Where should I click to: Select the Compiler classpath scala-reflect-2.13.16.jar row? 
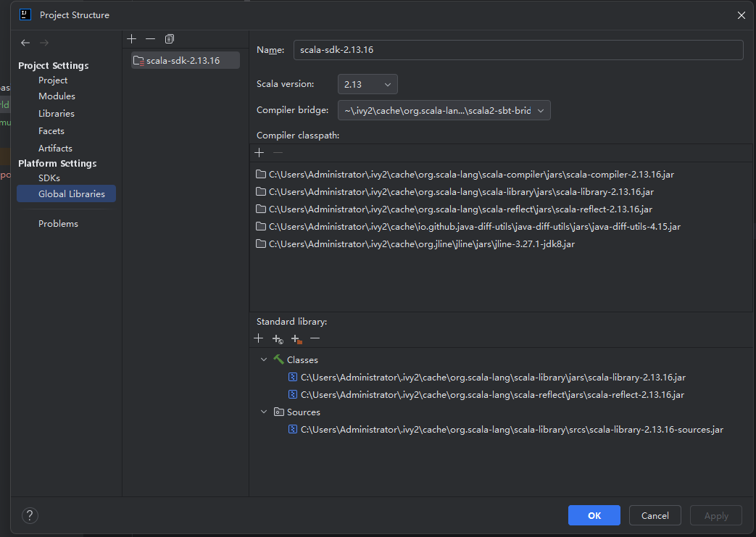[502, 209]
